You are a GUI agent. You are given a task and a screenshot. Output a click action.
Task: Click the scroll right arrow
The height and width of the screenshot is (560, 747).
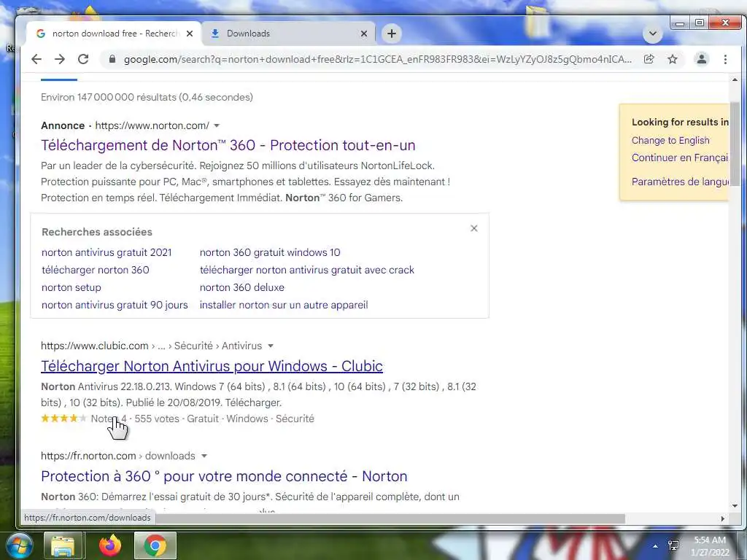tap(723, 518)
